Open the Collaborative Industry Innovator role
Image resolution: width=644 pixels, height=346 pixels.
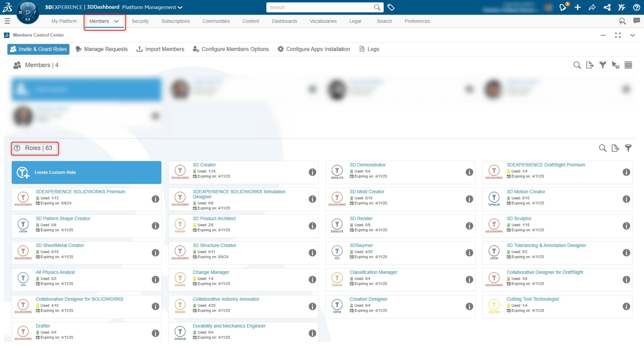(x=226, y=299)
